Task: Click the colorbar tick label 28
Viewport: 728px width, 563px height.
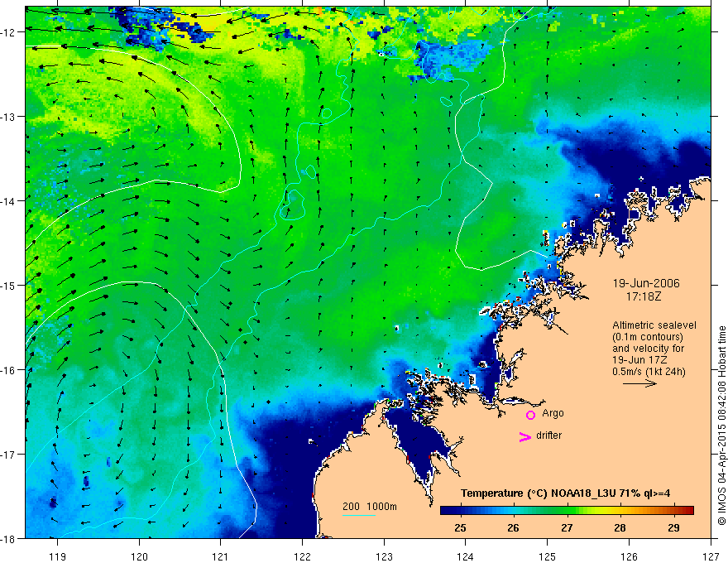Action: tap(620, 527)
